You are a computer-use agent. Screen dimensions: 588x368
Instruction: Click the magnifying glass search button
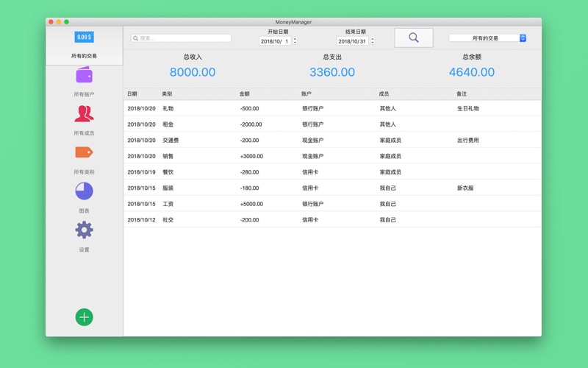point(413,38)
